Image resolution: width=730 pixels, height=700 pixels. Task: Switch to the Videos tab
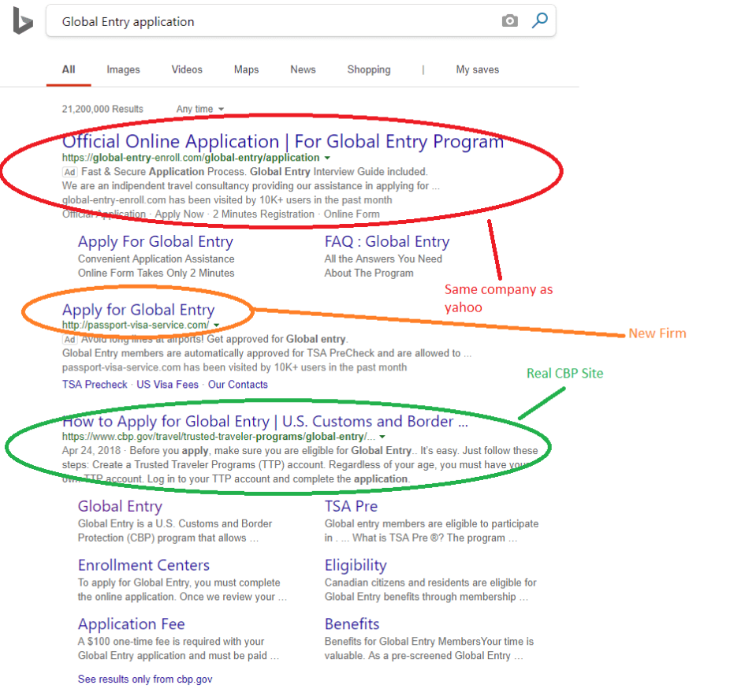(187, 69)
